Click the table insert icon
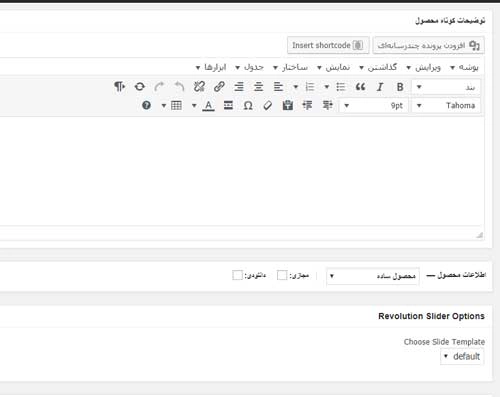 (176, 106)
